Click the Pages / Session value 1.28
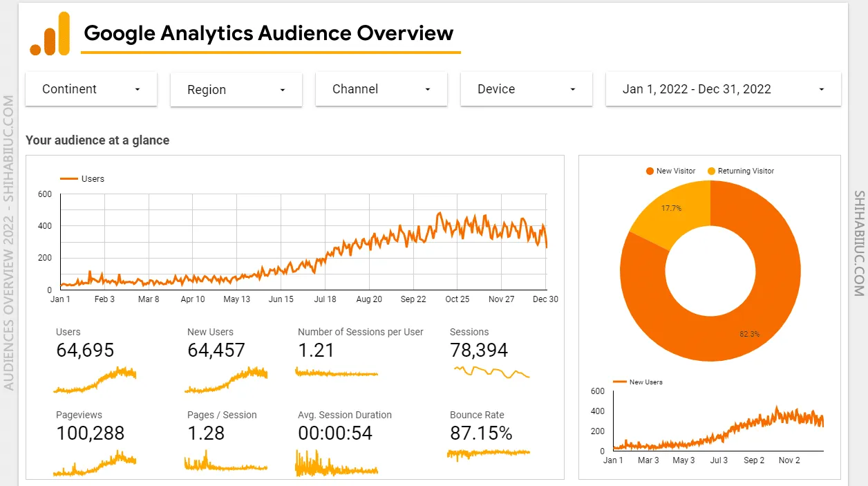 point(206,433)
